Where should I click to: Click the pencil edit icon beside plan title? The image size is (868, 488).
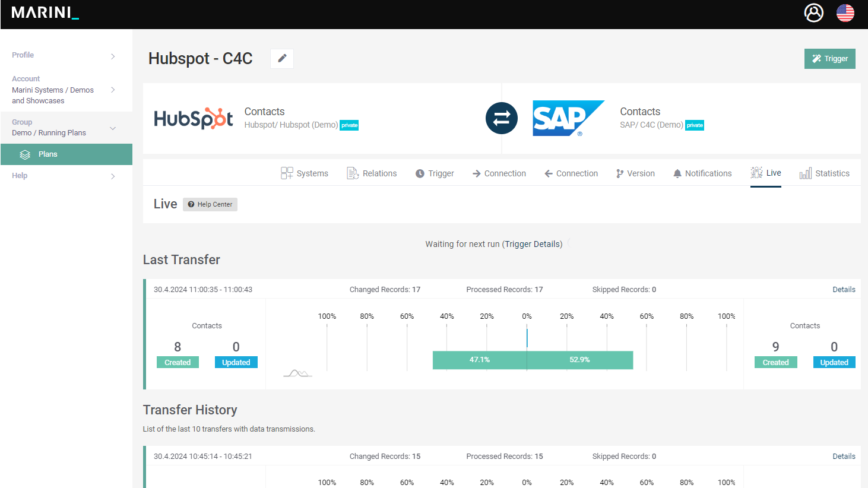[x=282, y=58]
